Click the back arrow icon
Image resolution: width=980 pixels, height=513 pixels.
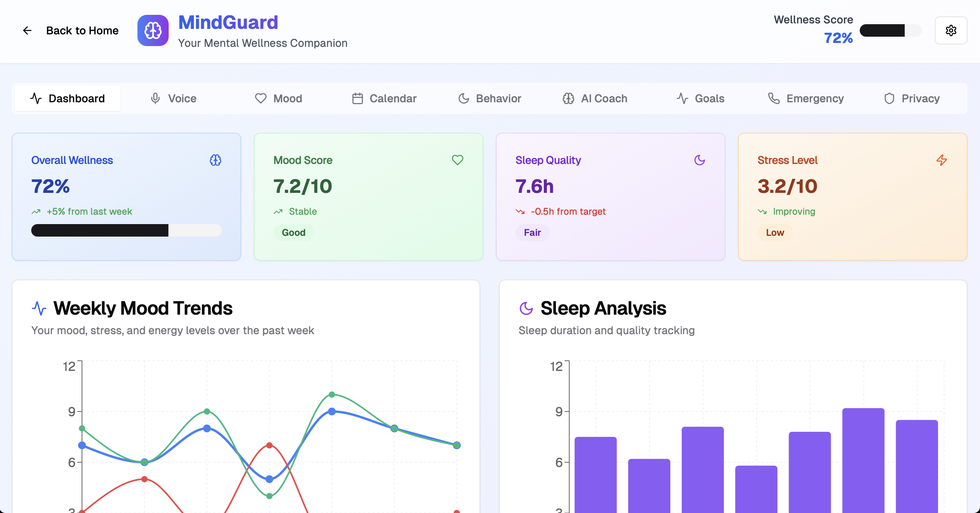(x=27, y=30)
